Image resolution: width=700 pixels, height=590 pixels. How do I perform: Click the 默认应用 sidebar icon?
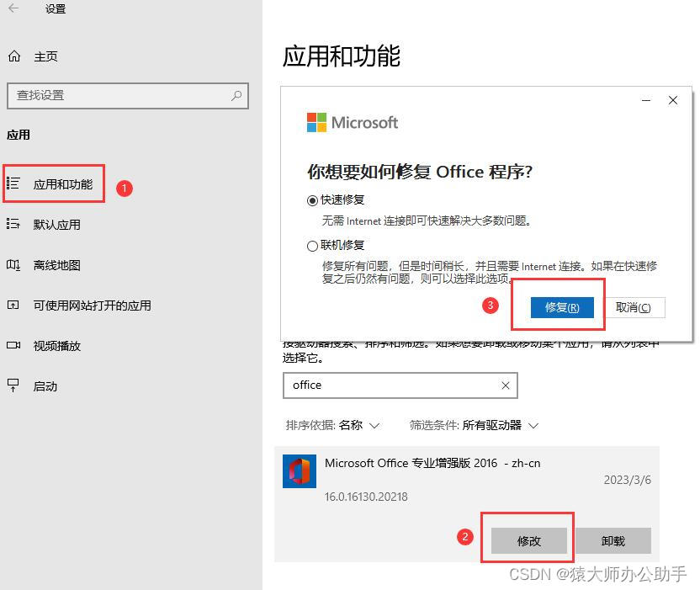13,224
